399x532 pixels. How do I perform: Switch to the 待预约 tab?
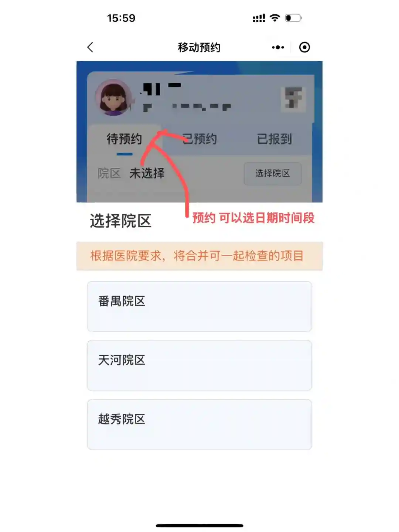click(x=125, y=139)
